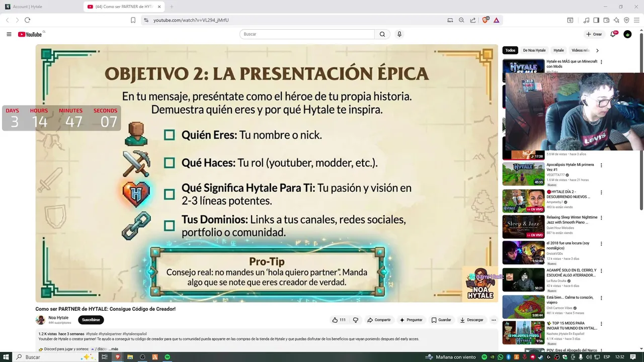Open the YouTube hamburger guide menu
644x362 pixels.
point(9,34)
